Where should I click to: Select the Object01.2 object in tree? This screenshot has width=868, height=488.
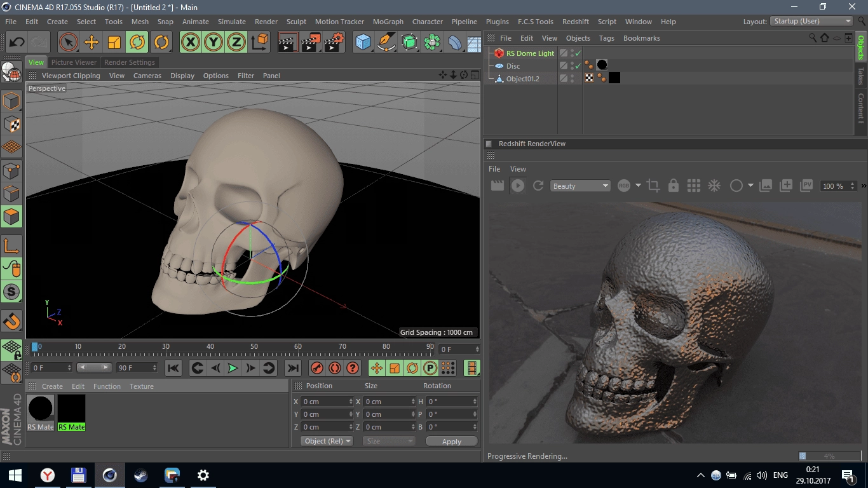tap(522, 79)
